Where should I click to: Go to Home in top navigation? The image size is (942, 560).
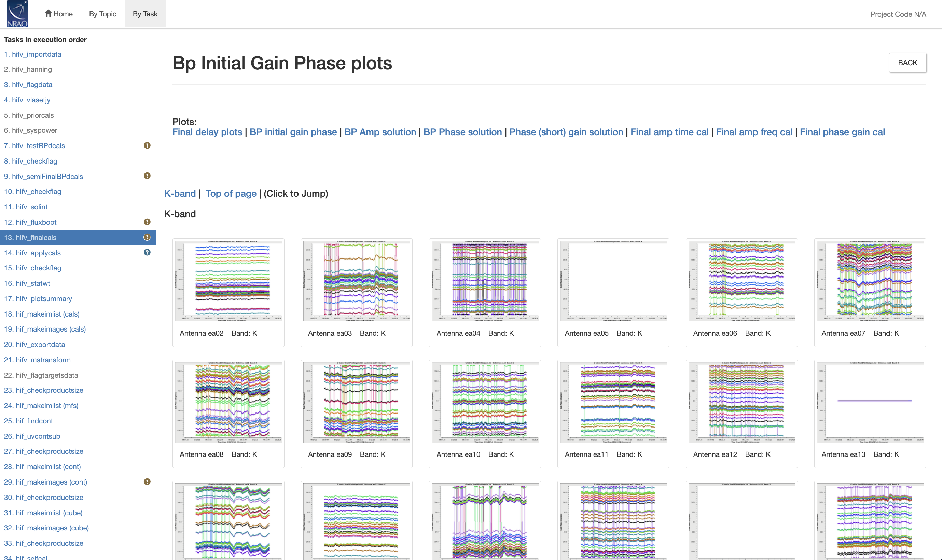pyautogui.click(x=58, y=14)
